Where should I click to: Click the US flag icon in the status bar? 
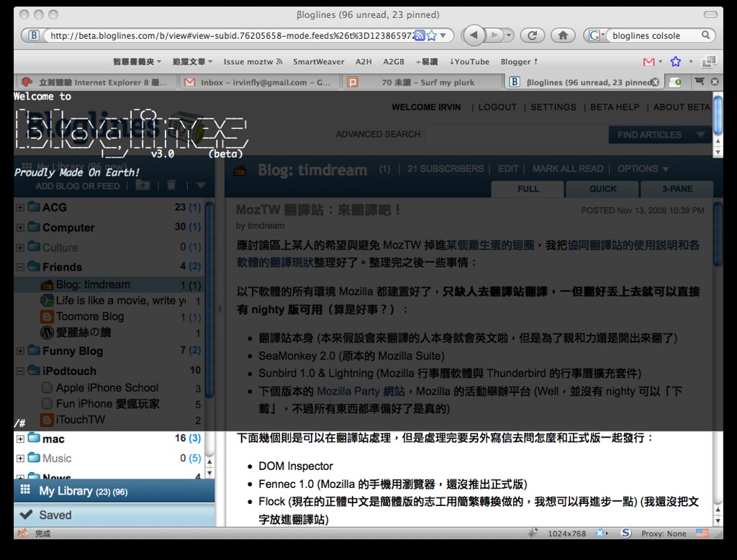(702, 533)
